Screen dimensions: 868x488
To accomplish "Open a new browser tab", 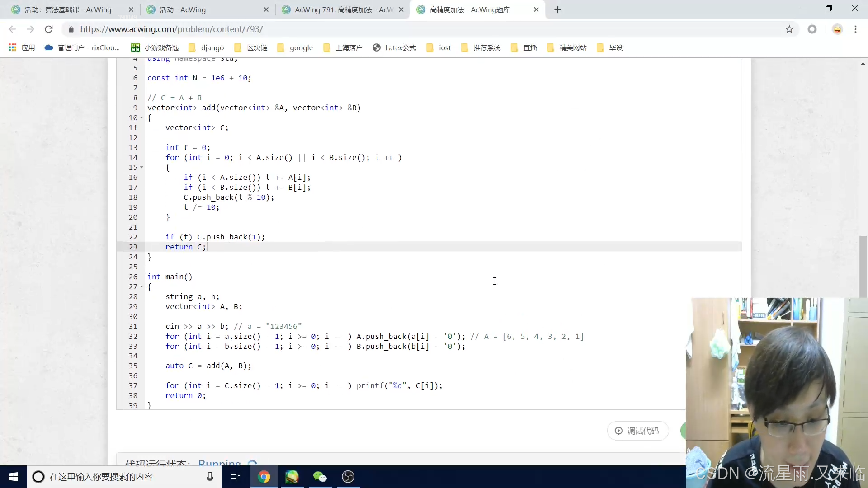I will coord(558,9).
